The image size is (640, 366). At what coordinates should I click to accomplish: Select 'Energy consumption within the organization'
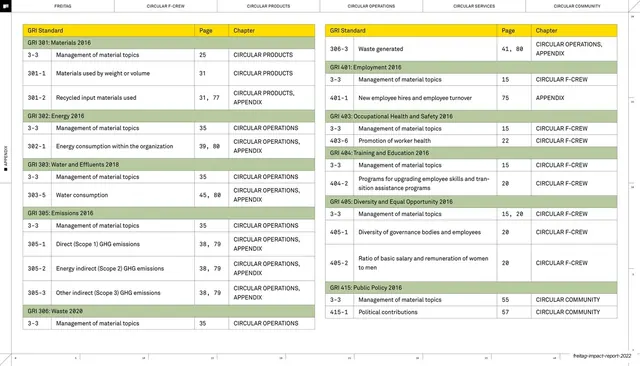115,146
